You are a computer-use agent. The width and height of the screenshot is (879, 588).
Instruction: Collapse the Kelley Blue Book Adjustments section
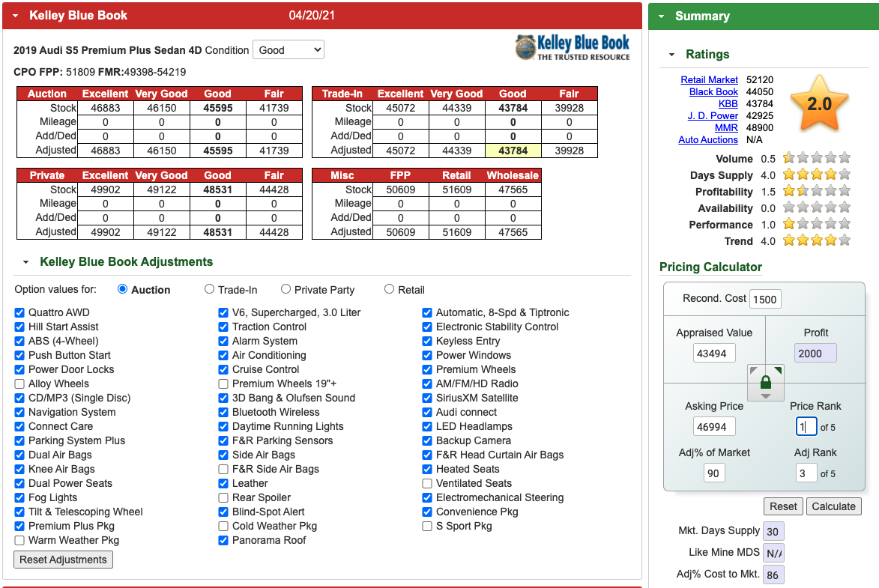(x=25, y=262)
